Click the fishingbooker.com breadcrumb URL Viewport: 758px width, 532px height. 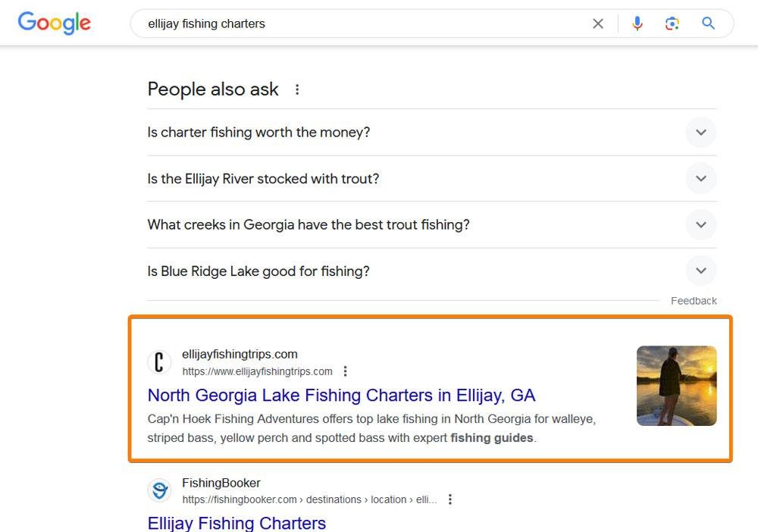309,499
